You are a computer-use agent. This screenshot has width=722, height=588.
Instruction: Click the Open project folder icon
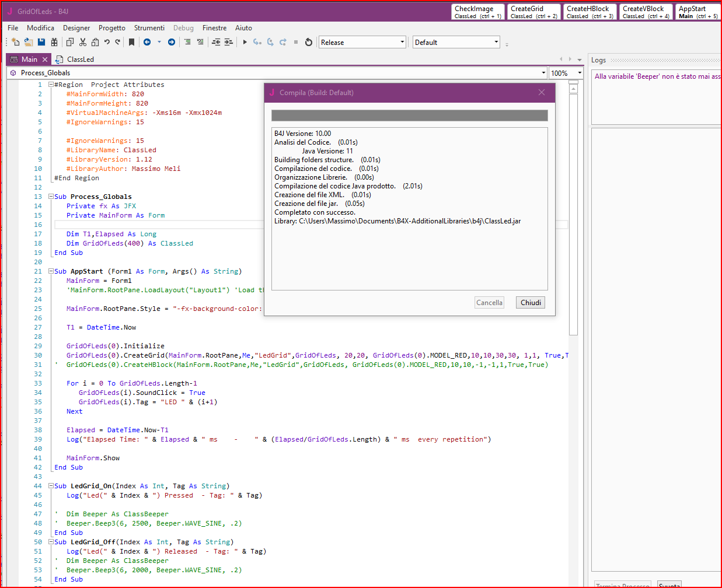click(x=28, y=42)
